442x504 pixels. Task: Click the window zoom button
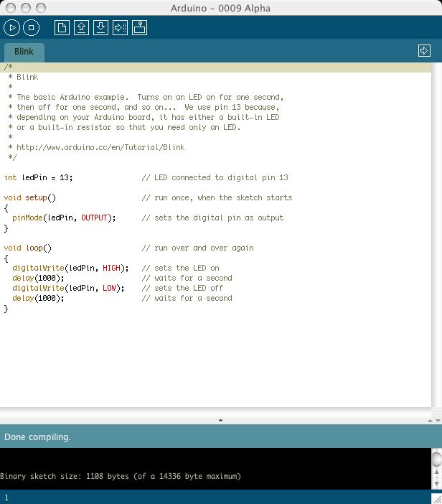tap(41, 8)
